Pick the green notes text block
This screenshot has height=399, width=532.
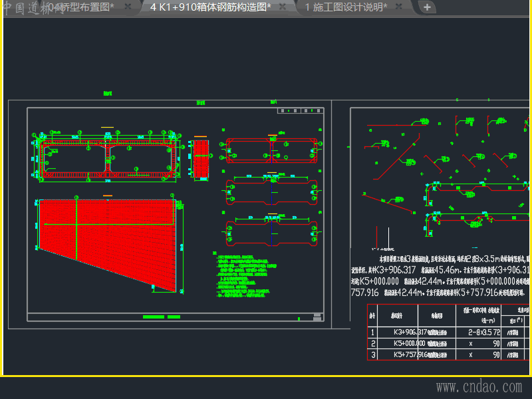[244, 275]
